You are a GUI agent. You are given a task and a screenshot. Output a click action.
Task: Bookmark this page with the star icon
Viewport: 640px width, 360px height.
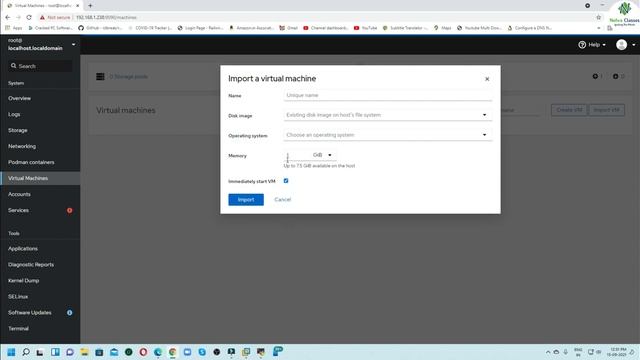598,17
